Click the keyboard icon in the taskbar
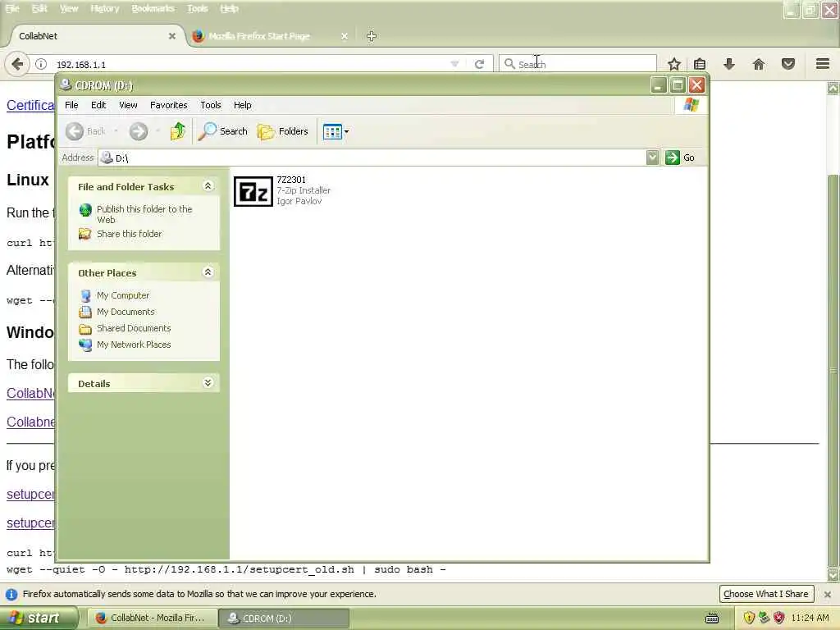Screen dimensions: 840x630 click(712, 619)
